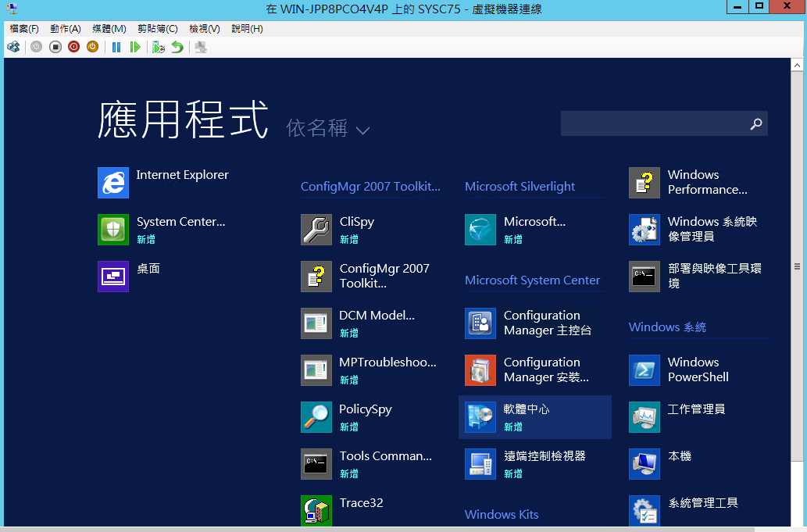Click the vertical scrollbar thumb
The image size is (807, 532).
click(797, 266)
